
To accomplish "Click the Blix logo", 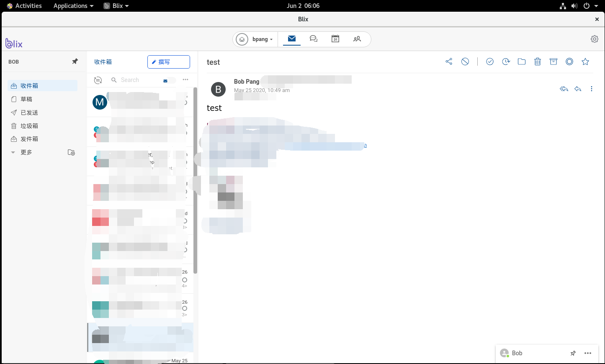I will (x=14, y=43).
